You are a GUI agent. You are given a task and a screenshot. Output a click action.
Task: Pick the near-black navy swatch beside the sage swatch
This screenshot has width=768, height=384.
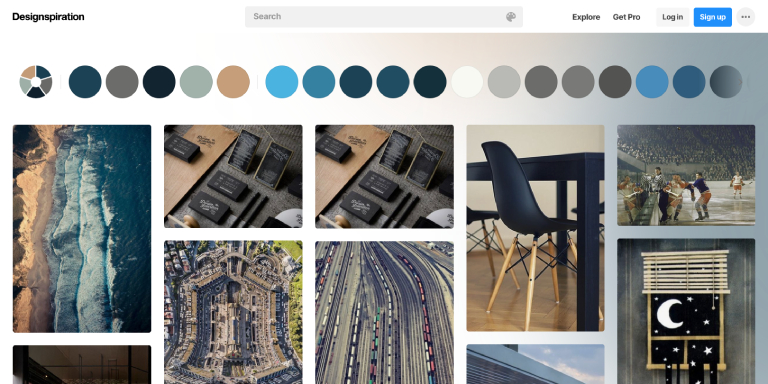[x=159, y=82]
